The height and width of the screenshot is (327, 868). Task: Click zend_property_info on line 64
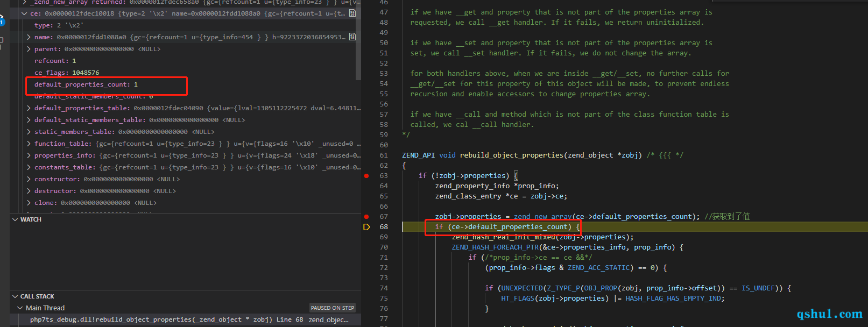tap(472, 186)
